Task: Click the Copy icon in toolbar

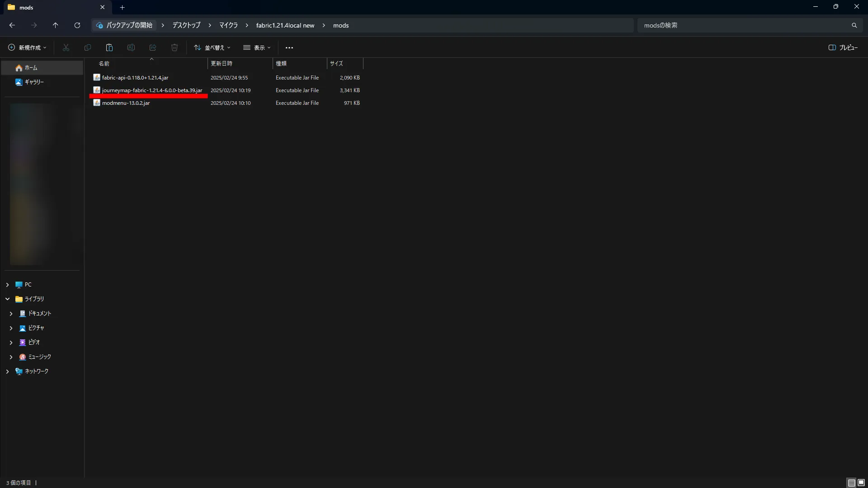Action: (x=88, y=47)
